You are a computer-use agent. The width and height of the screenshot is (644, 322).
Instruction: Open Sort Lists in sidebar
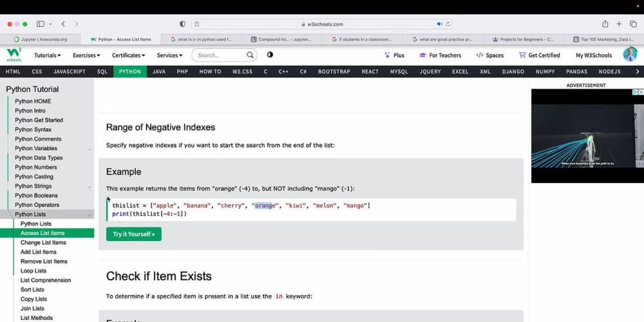[32, 290]
